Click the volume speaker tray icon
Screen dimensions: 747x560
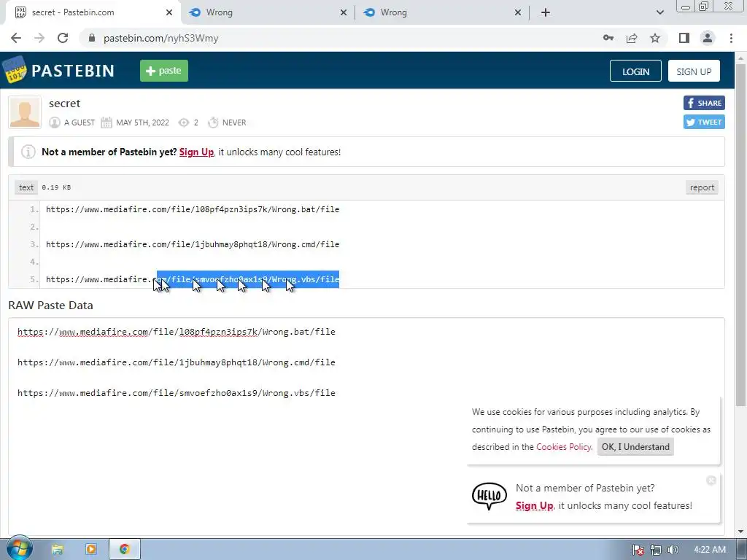pyautogui.click(x=673, y=550)
